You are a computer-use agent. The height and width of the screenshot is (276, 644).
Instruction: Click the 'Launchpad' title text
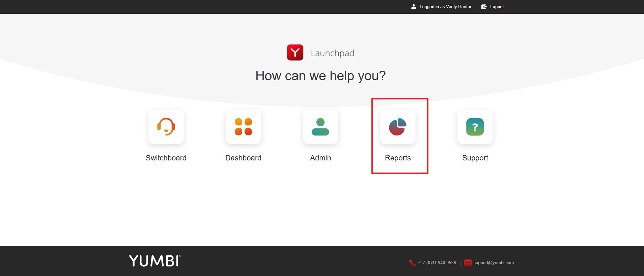332,53
